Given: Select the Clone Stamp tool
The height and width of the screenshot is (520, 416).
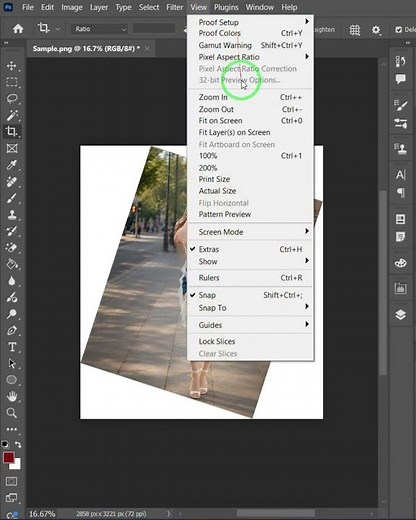Looking at the screenshot, I should tap(12, 214).
